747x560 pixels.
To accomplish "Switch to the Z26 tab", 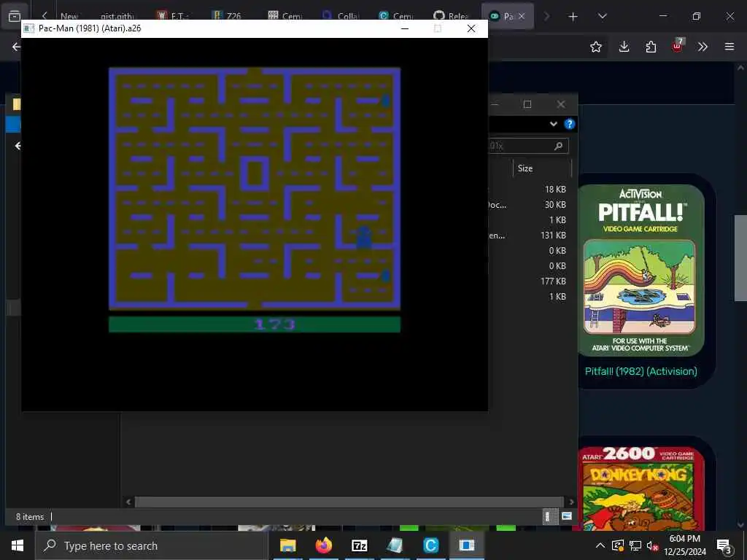I will click(228, 16).
